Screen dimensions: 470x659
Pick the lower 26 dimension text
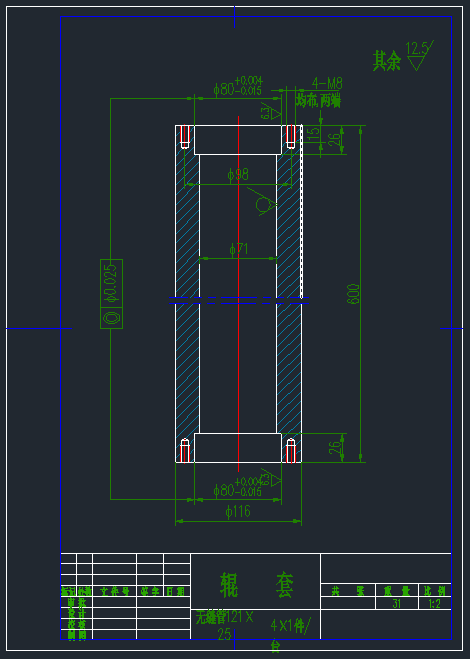tap(335, 447)
